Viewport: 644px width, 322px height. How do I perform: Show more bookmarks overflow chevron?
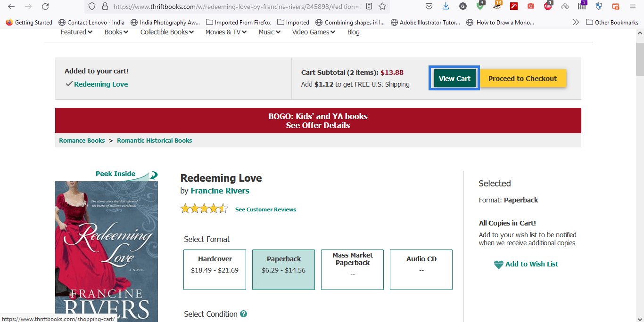click(x=576, y=22)
